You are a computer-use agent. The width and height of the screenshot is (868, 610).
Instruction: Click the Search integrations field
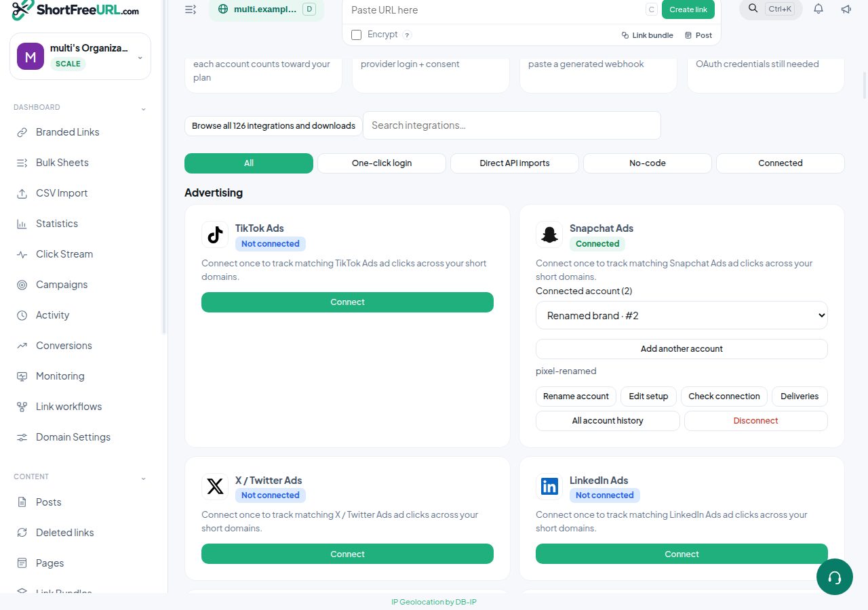pyautogui.click(x=512, y=125)
